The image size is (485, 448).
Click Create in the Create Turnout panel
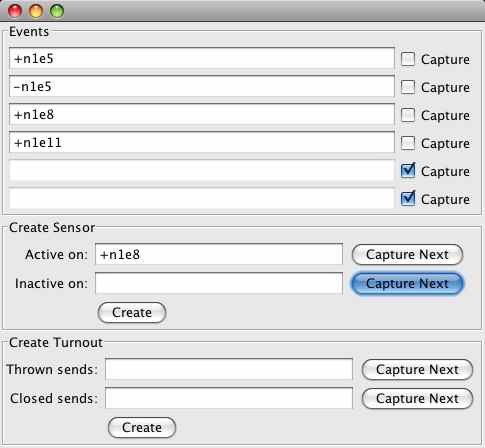point(142,428)
